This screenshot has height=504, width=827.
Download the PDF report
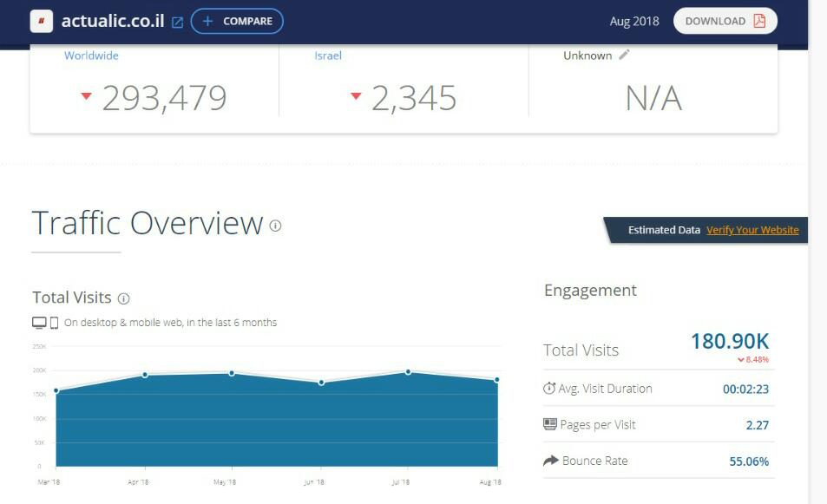pyautogui.click(x=725, y=21)
